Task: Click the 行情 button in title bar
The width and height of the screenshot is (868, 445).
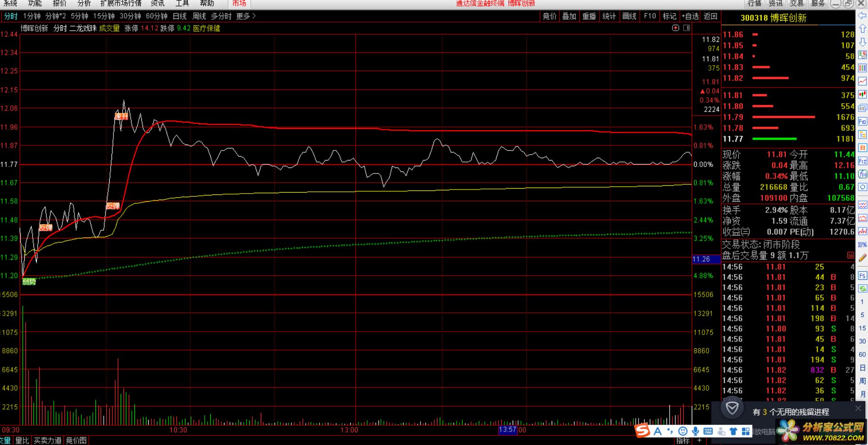Action: click(x=755, y=3)
